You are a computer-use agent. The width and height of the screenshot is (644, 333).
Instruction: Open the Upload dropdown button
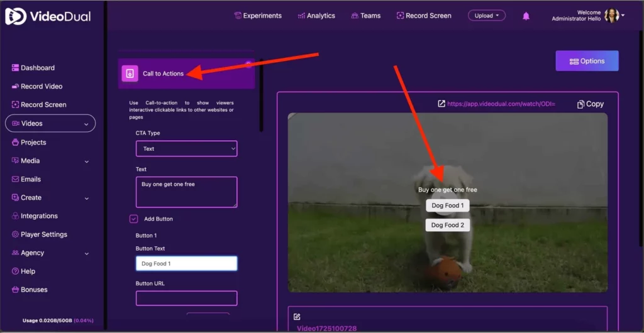click(486, 16)
